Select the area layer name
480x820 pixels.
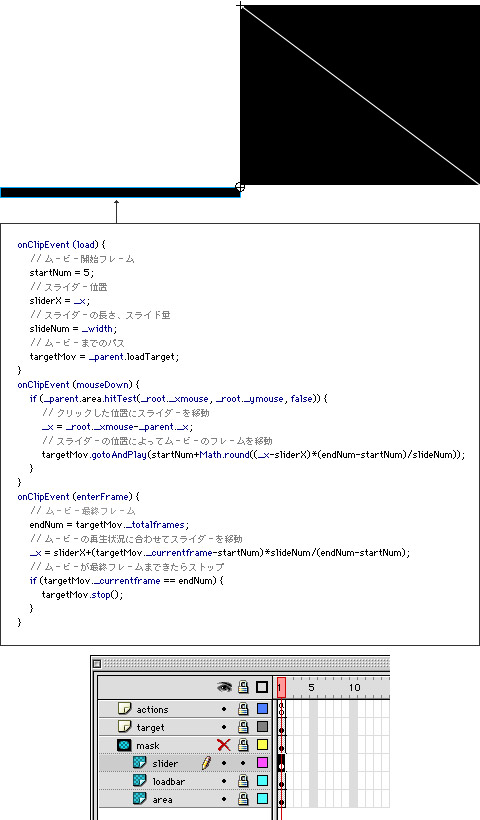point(163,800)
